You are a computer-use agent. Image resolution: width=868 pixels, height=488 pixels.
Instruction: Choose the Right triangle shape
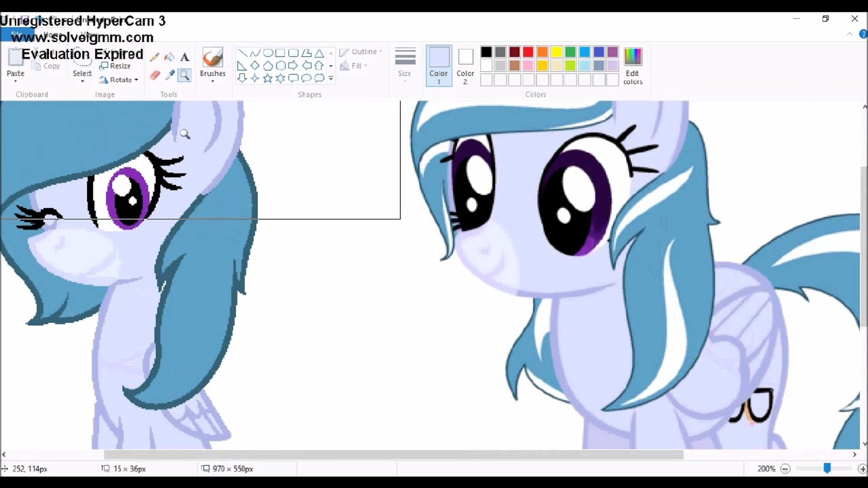click(242, 66)
